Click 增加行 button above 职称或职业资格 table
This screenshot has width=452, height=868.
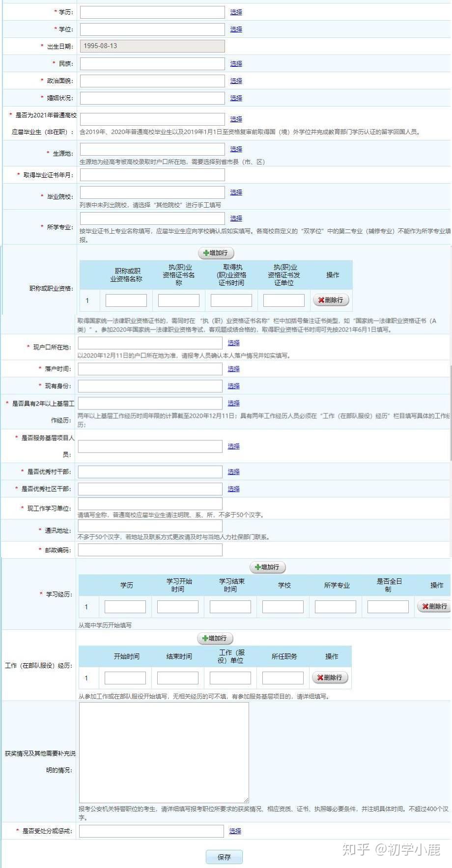point(216,253)
